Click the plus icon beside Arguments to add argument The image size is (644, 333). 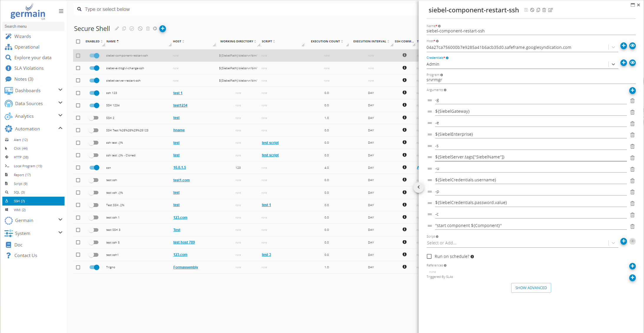pos(633,91)
